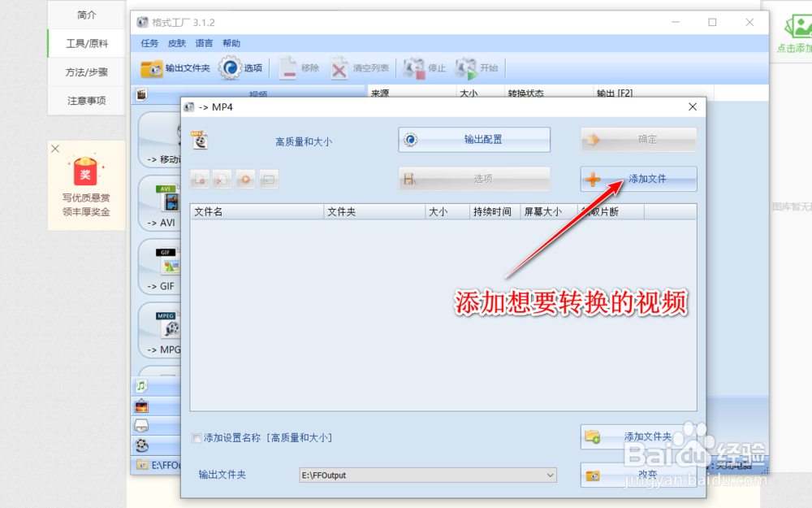Screen dimensions: 812x508
Task: Click the 开始 toolbar icon
Action: pos(466,68)
